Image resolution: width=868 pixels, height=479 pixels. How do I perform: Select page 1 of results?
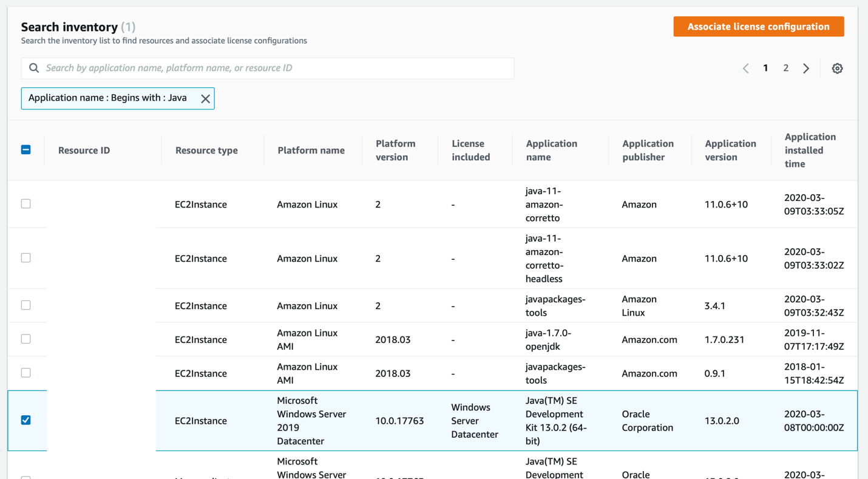[765, 68]
